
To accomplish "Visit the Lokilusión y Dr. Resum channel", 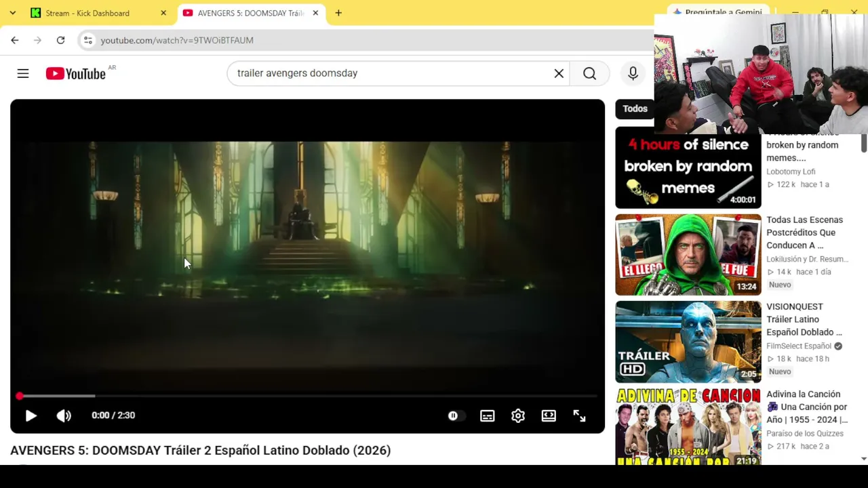I will coord(807,259).
